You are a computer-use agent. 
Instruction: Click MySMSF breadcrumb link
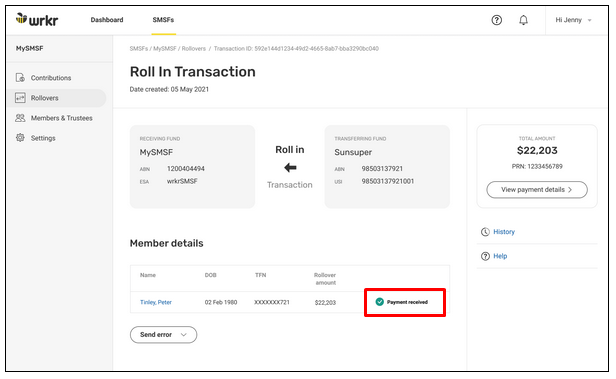coord(165,49)
